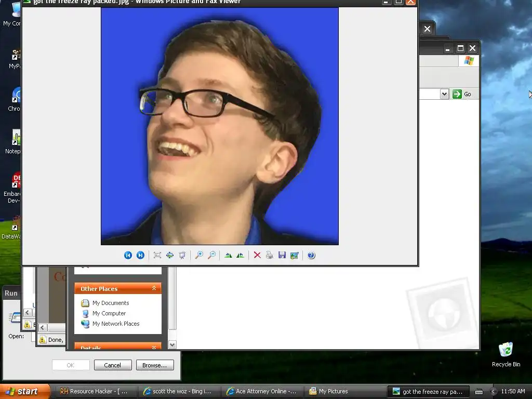Select got the freeze ray taskbar item
This screenshot has width=532, height=399.
[x=429, y=392]
